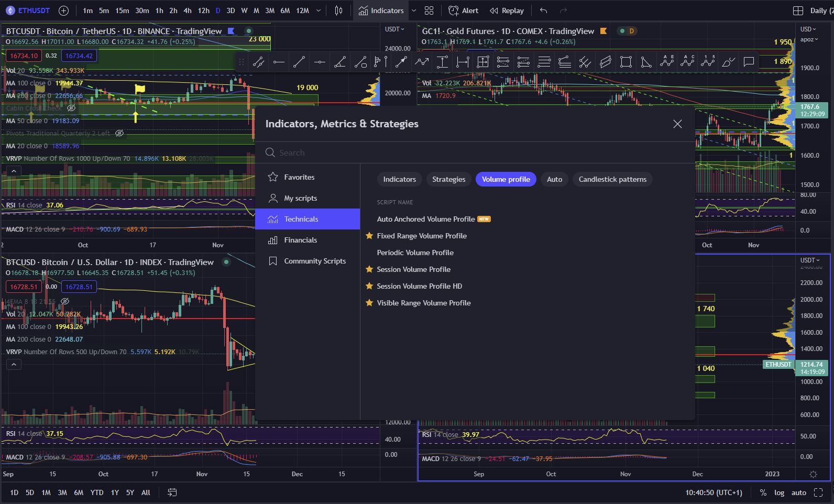Open the apoz unit dropdown
This screenshot has height=504, width=834.
809,39
